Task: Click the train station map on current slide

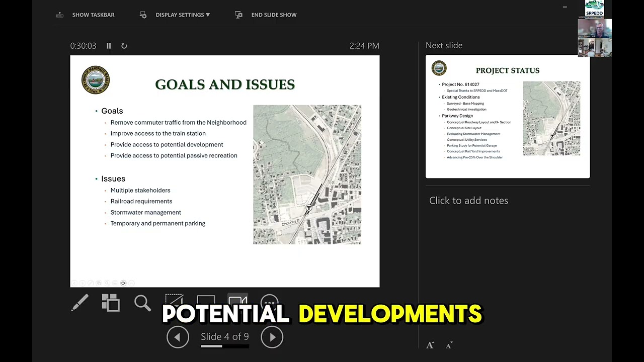Action: point(307,174)
